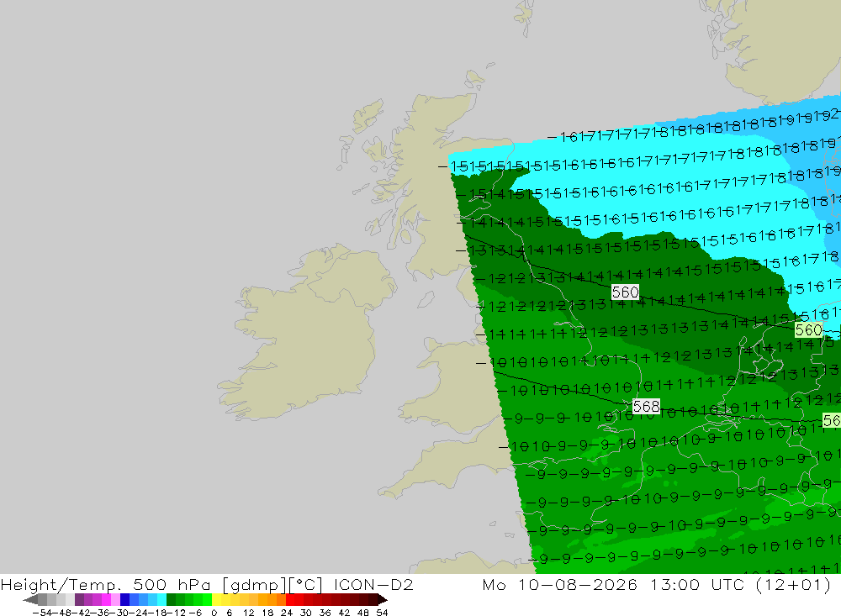Select the dark green legend swatch
This screenshot has width=841, height=616.
coord(171,600)
